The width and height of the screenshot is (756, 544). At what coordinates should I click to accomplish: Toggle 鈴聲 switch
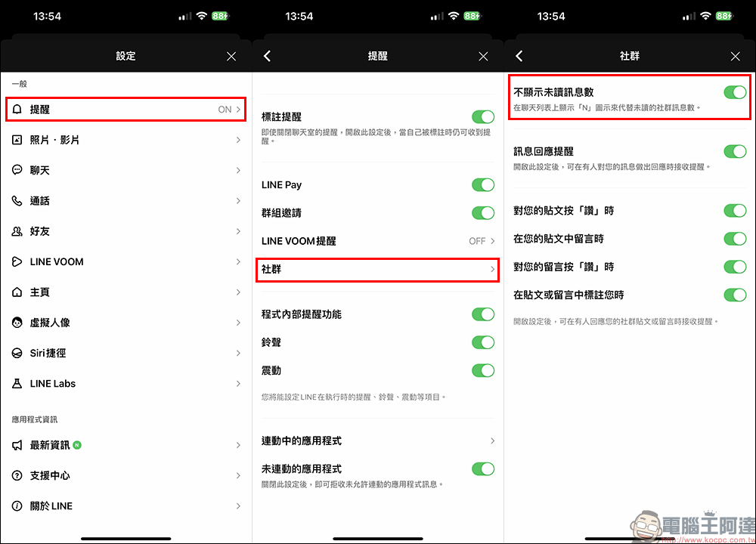pyautogui.click(x=483, y=342)
